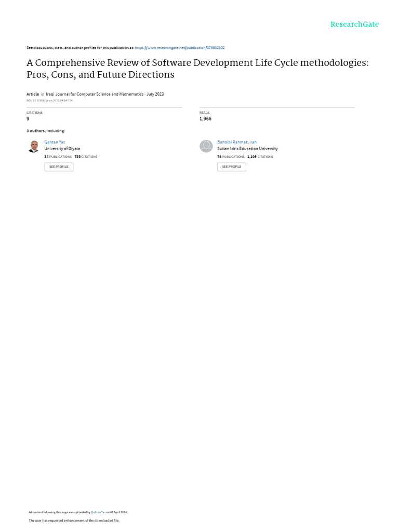Click the citations count of 9

(28, 119)
